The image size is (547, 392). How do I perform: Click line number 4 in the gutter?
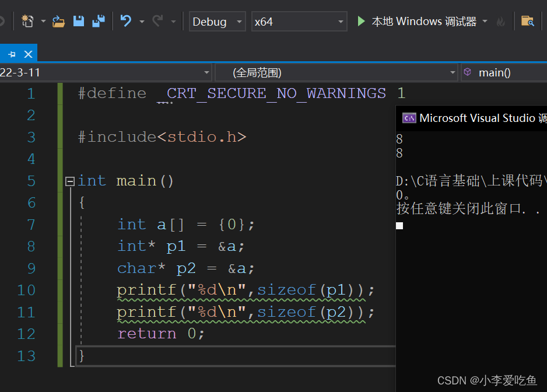[x=31, y=159]
